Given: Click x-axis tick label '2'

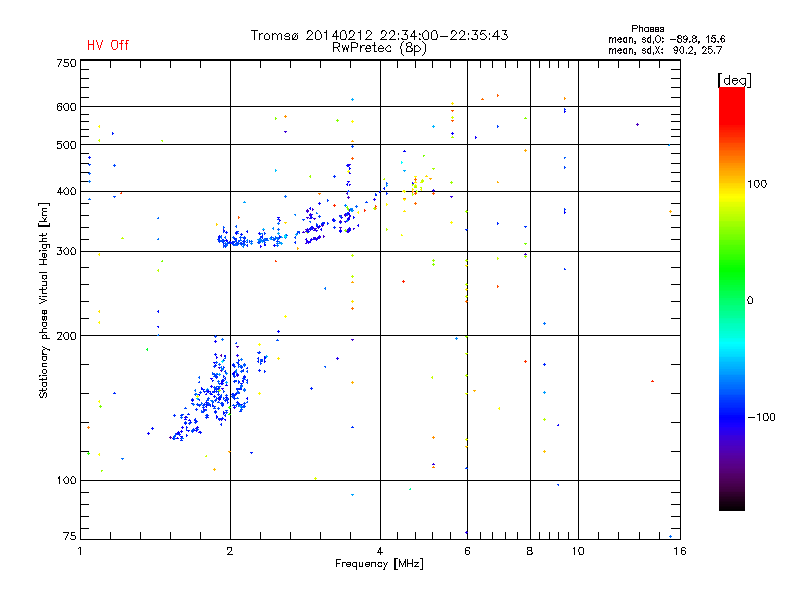Looking at the screenshot, I should pos(230,551).
